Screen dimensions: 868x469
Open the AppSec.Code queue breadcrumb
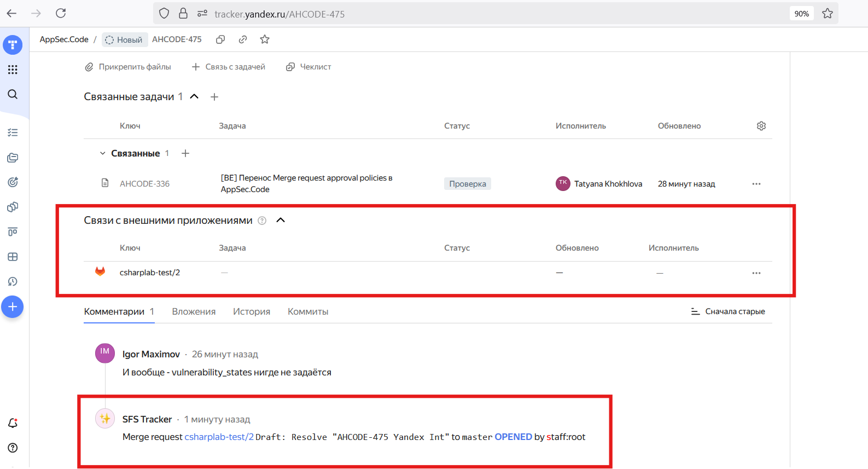(64, 39)
